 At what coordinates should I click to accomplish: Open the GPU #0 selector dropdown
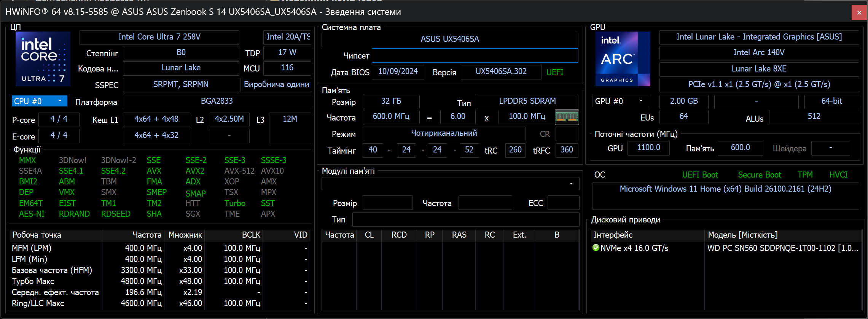(x=620, y=101)
